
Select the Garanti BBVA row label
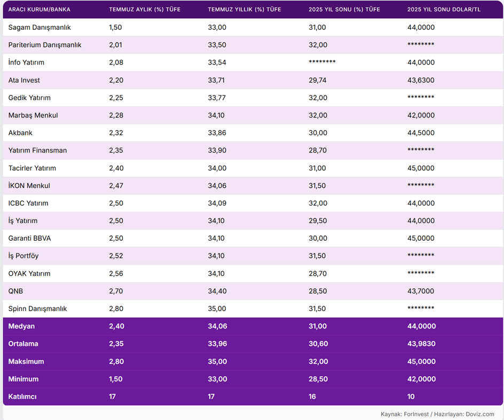click(x=30, y=239)
